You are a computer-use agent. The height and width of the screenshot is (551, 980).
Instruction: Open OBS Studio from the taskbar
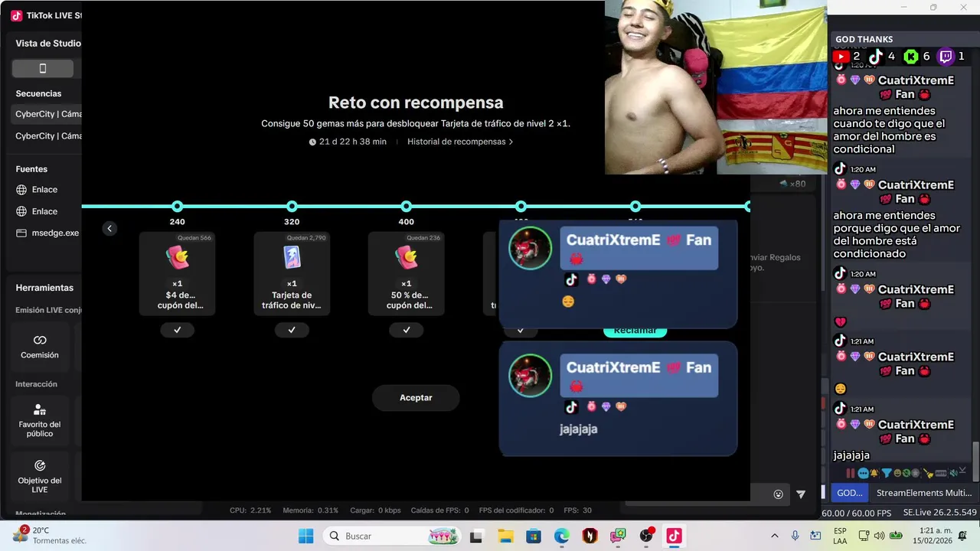pyautogui.click(x=647, y=536)
